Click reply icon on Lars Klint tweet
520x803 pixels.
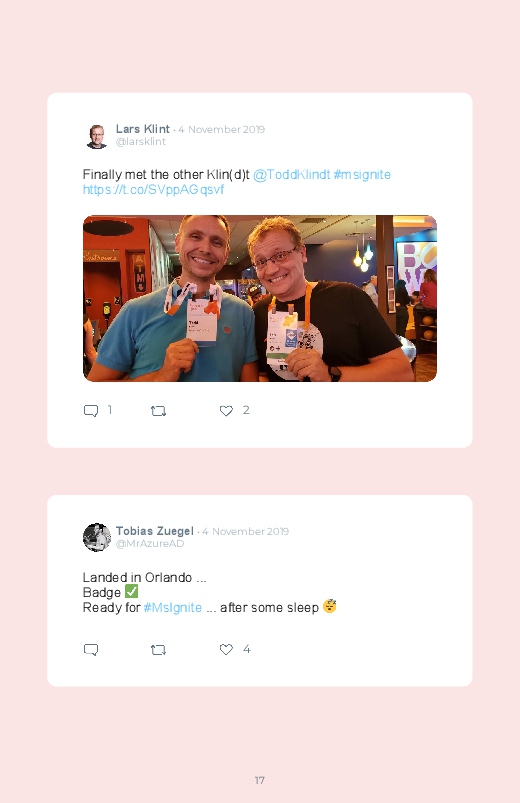[x=91, y=411]
